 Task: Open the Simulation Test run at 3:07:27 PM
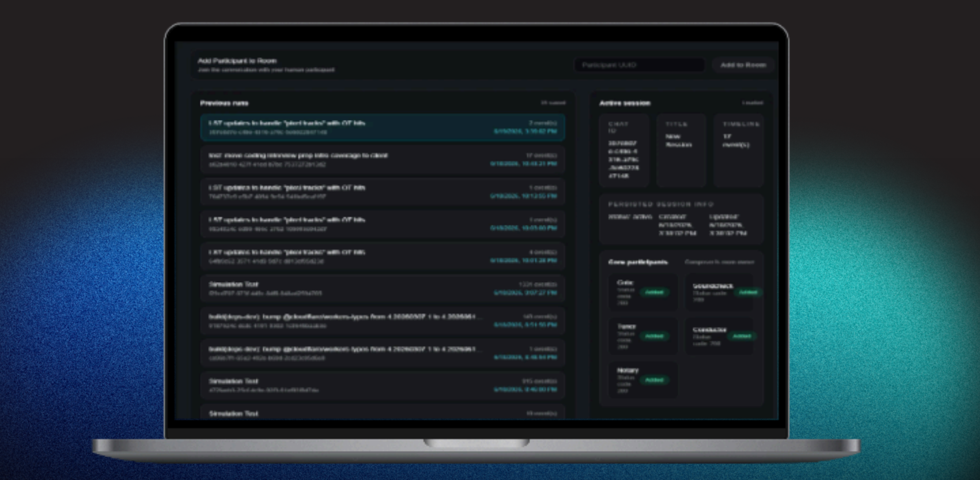point(382,288)
